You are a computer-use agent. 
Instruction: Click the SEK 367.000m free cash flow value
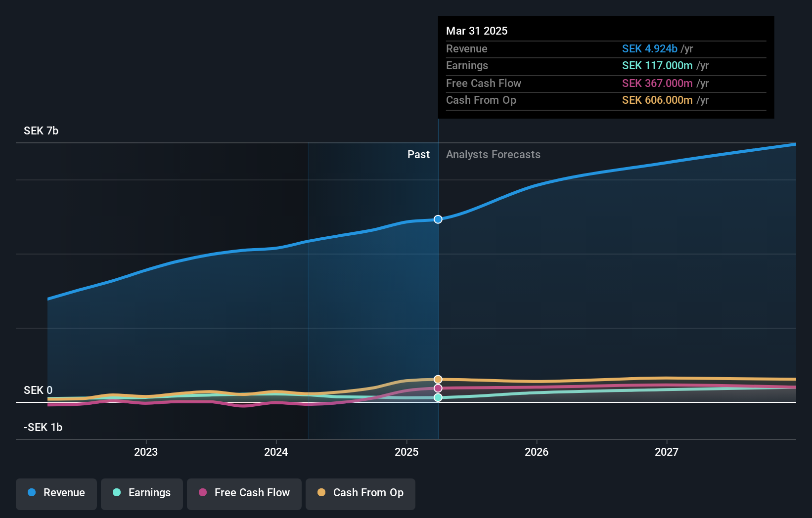pyautogui.click(x=657, y=84)
